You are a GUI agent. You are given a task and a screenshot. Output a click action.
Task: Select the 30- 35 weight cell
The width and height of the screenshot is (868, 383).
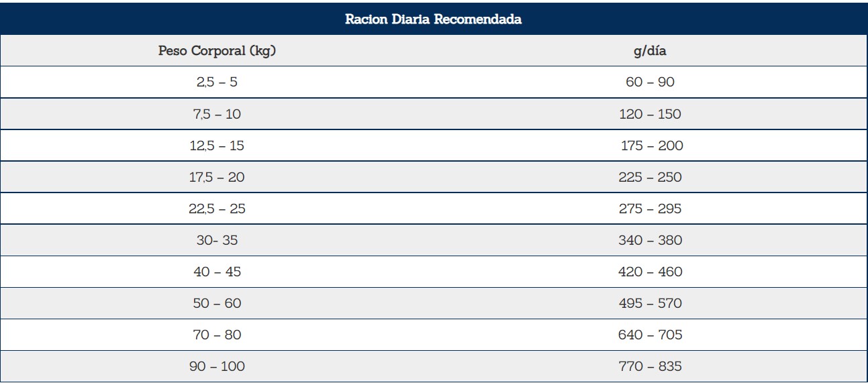(x=218, y=240)
